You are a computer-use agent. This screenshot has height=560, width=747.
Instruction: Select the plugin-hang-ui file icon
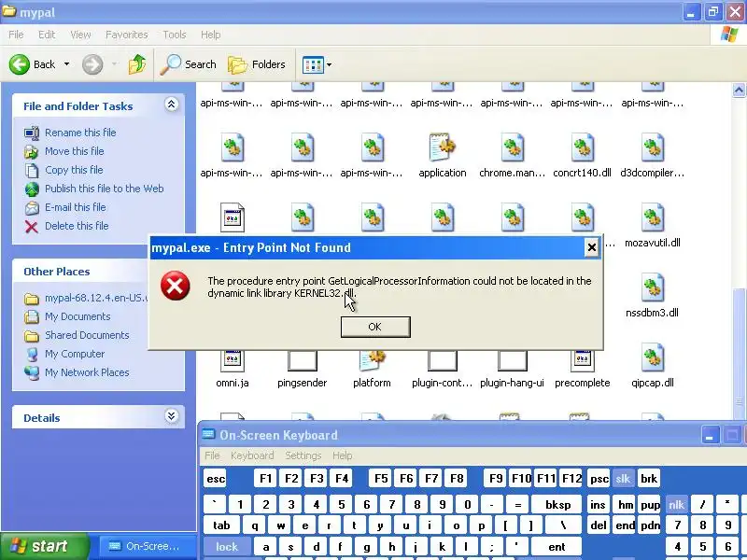click(512, 361)
